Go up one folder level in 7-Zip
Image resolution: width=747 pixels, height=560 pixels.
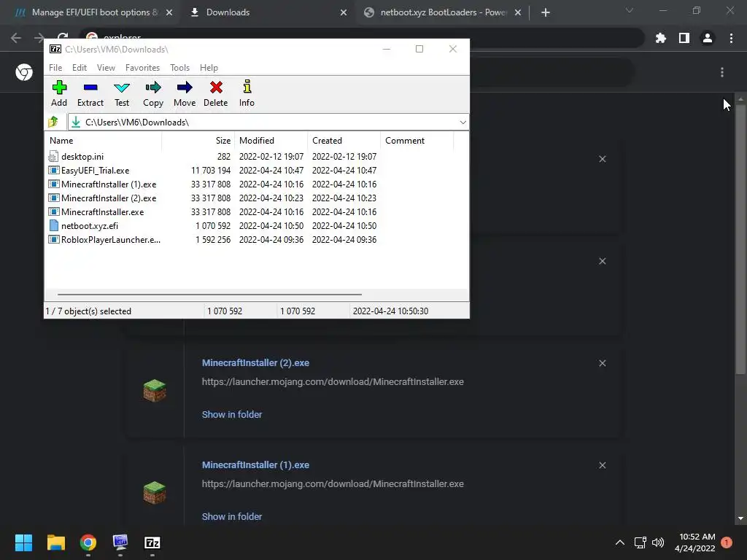[x=53, y=122]
